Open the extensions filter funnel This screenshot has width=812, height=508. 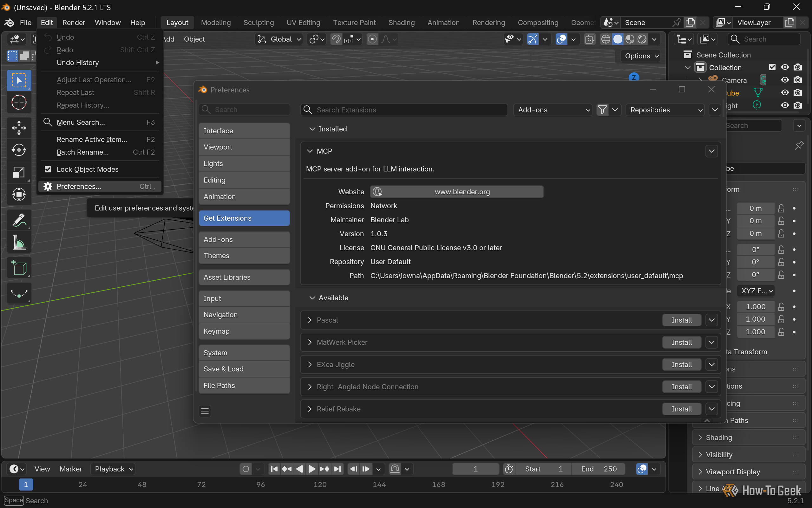603,110
